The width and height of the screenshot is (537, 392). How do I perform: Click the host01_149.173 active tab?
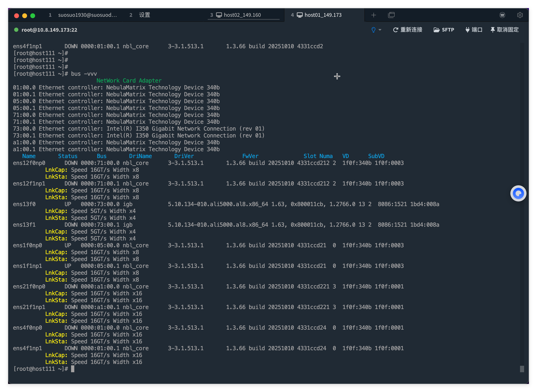pos(323,15)
